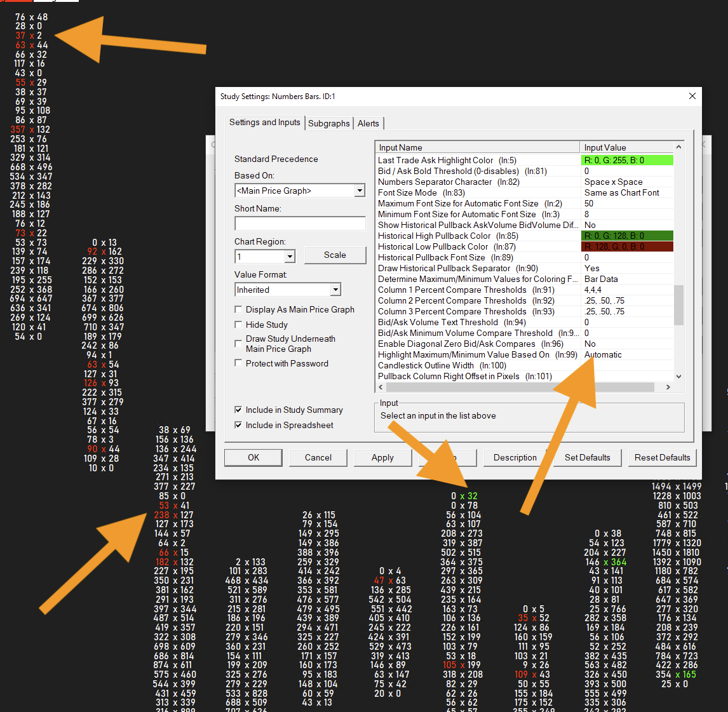Click the '37 x 2' chart value

29,36
